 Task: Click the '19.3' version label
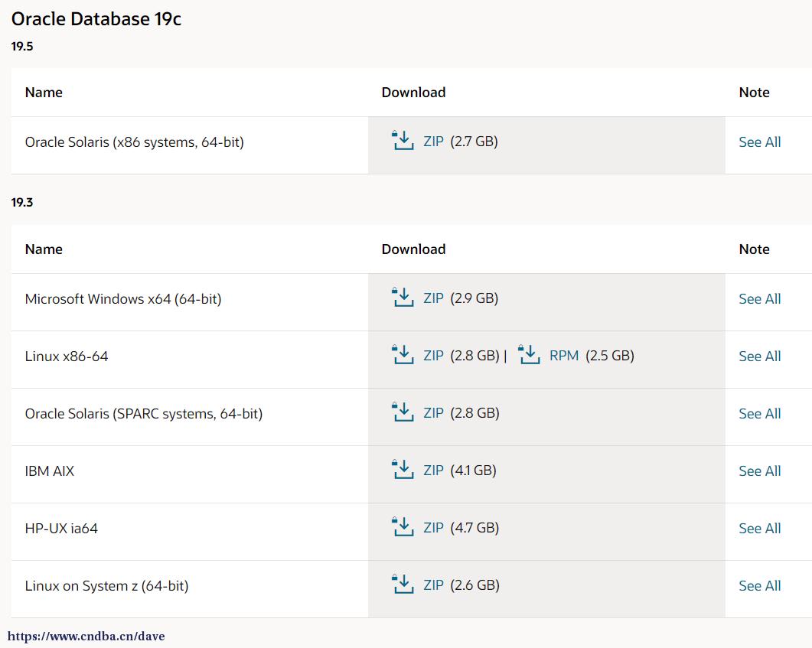point(21,203)
